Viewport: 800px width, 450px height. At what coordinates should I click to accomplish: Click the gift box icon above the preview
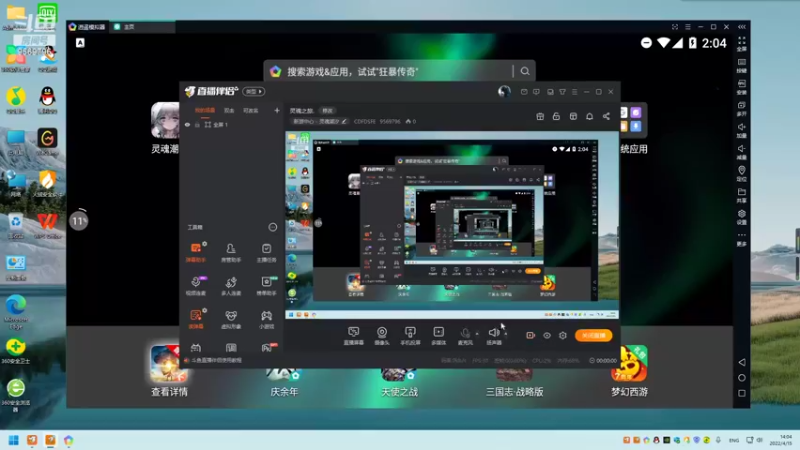pos(540,116)
